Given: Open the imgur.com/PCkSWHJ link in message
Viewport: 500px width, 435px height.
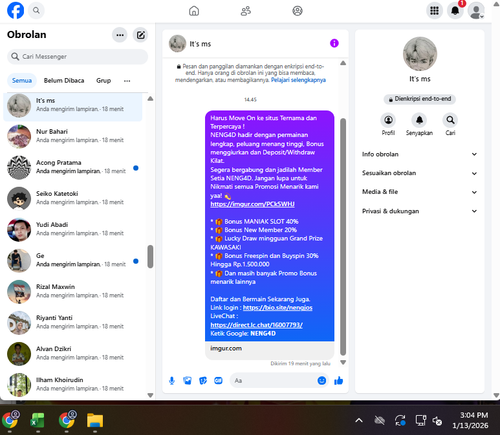Looking at the screenshot, I should click(x=252, y=204).
